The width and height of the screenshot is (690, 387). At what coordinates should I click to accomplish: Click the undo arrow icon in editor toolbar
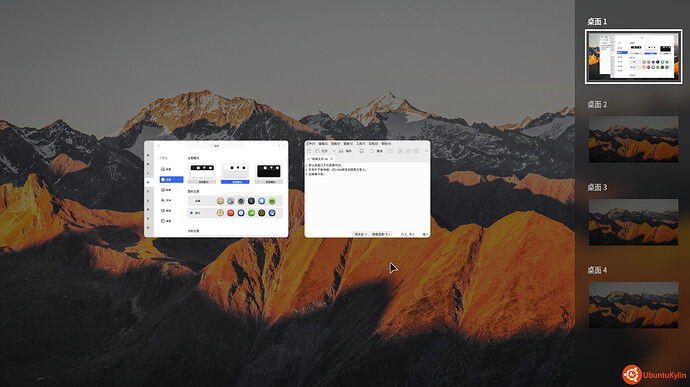coord(372,151)
